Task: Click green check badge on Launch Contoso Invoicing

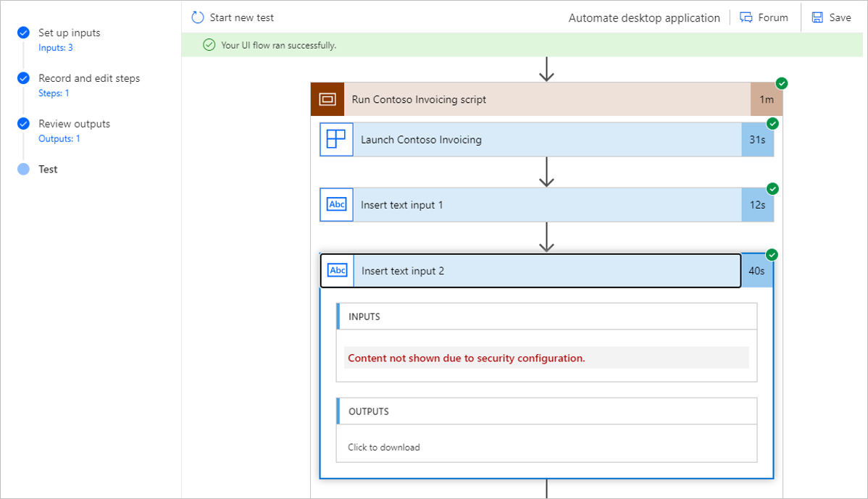Action: tap(772, 123)
